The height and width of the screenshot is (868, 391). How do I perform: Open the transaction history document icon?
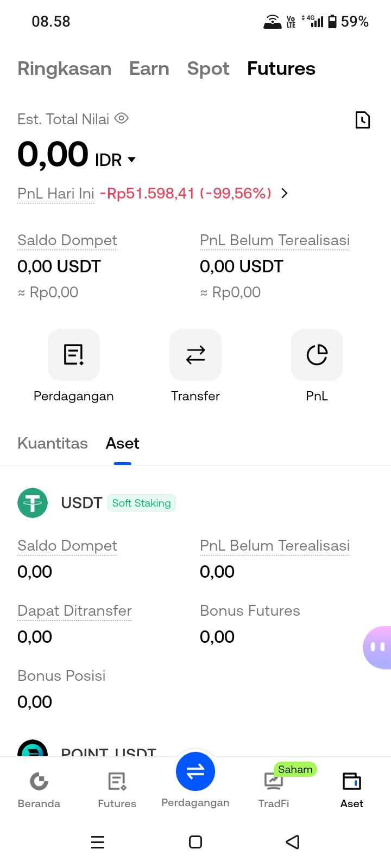(362, 119)
